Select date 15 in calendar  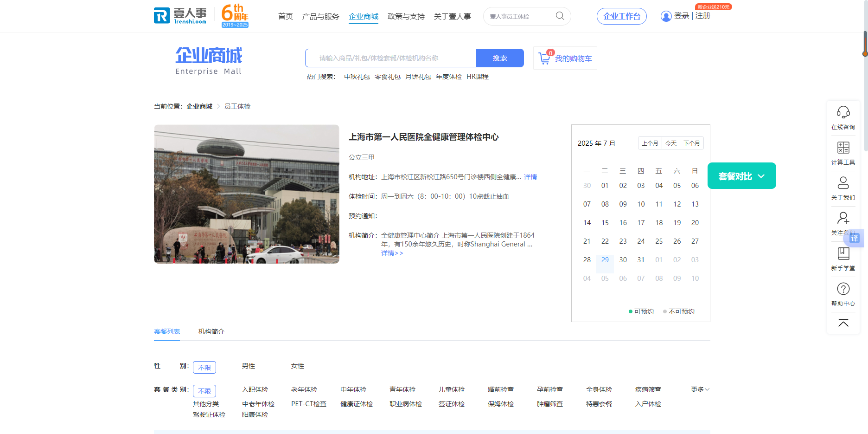(x=605, y=223)
